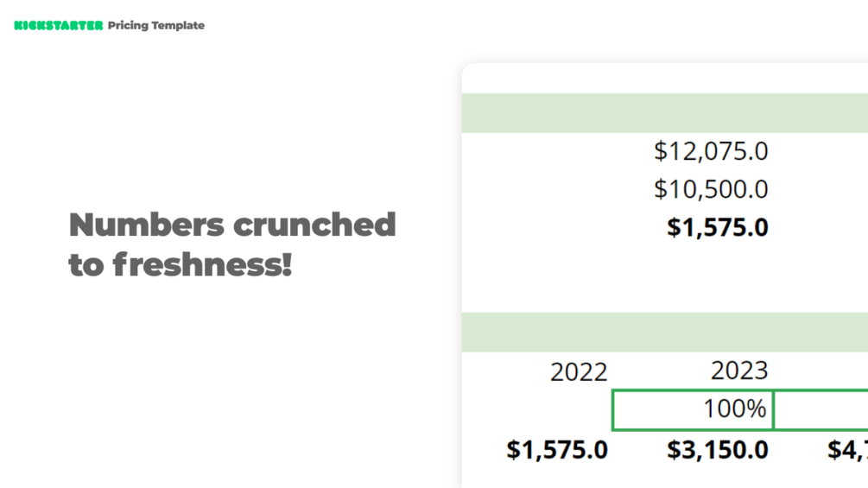Click the bold $1,575.0 below $10,500.0
The height and width of the screenshot is (488, 868).
(x=717, y=227)
